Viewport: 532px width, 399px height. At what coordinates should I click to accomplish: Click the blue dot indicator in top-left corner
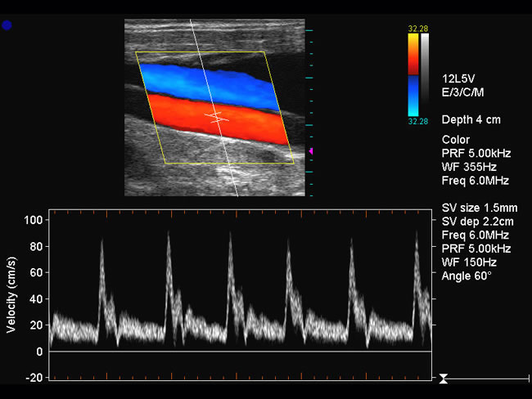(7, 25)
